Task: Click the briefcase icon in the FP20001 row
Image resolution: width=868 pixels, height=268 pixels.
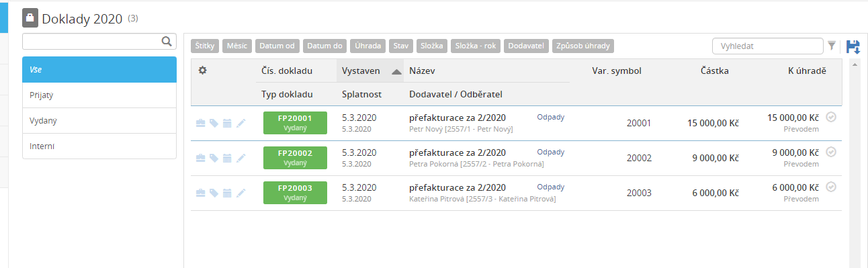Action: pos(200,124)
